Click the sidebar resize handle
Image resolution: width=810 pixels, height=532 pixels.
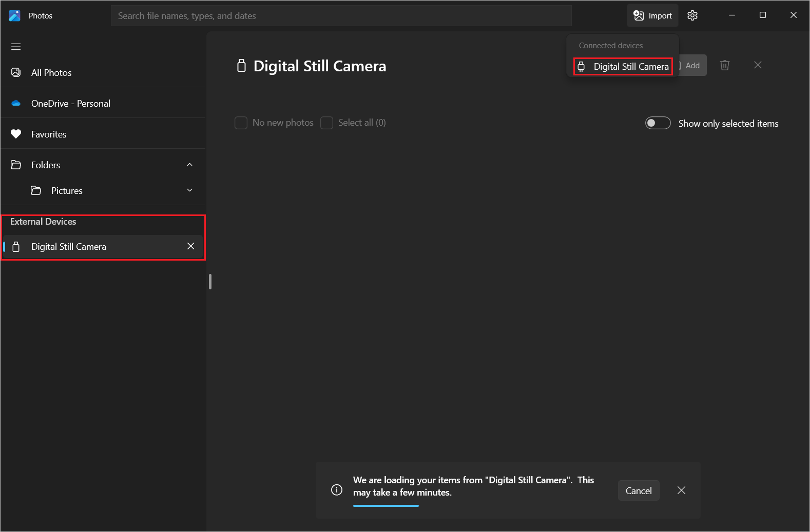coord(210,282)
